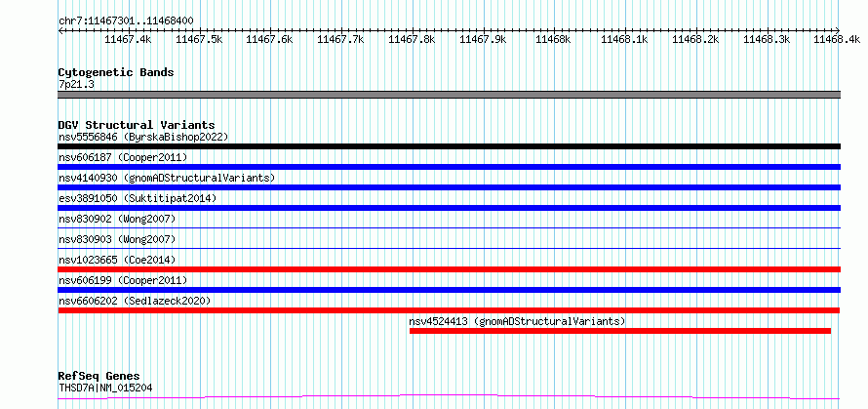Open the nsv606187 (Cooper2011) label
This screenshot has height=409, width=868.
123,157
